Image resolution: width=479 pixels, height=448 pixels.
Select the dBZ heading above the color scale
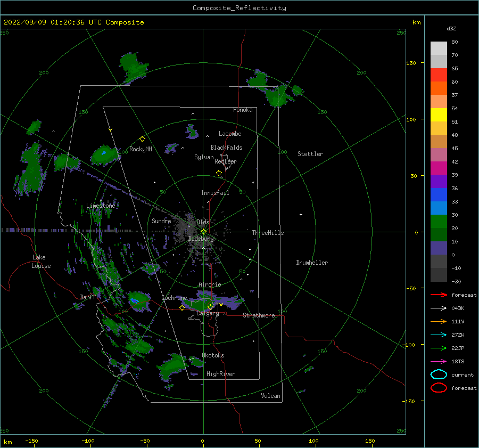tap(451, 28)
